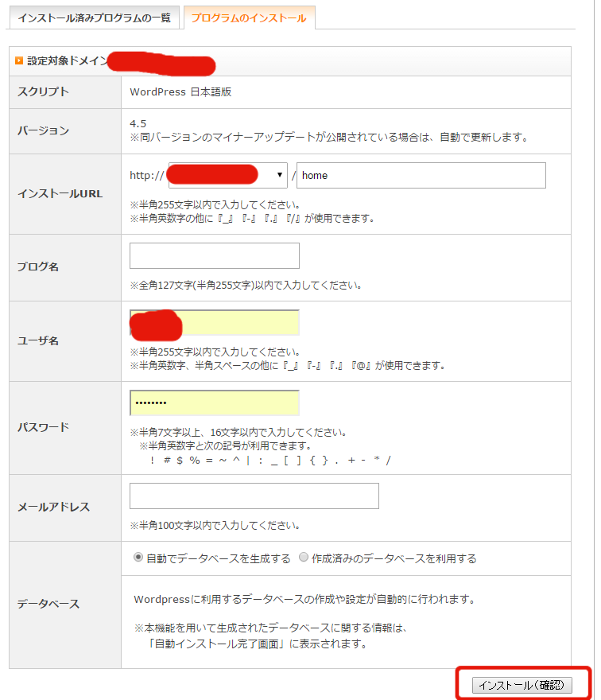Focus the ブログ名 text field
Image resolution: width=601 pixels, height=700 pixels.
[214, 256]
